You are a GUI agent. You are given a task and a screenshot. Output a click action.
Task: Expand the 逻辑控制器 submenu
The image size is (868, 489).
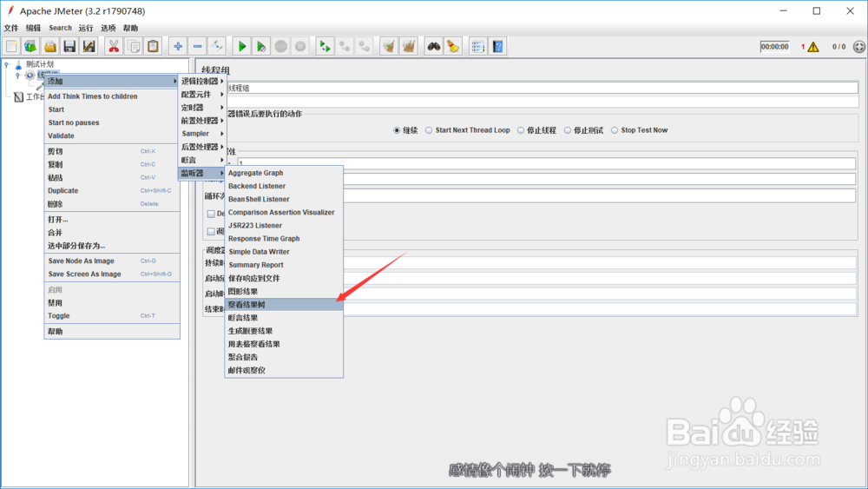point(202,81)
